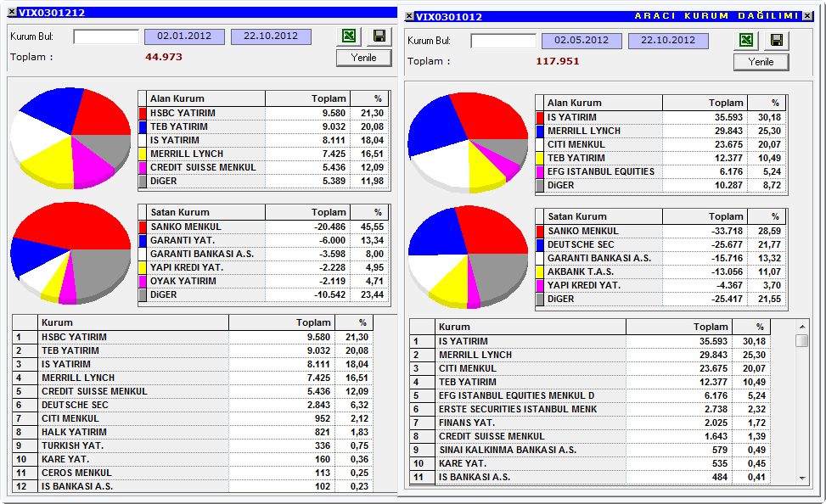Click the Satan Kurum pie chart in VIX0301212

(x=70, y=253)
